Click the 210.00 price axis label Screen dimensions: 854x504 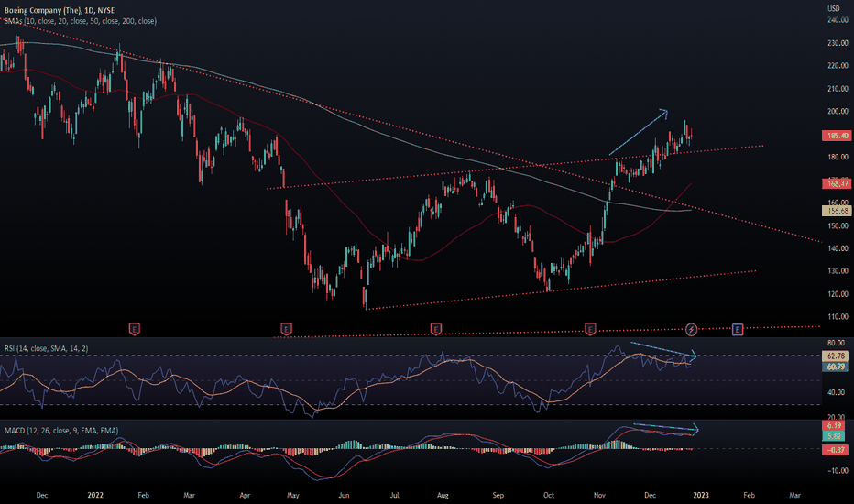pyautogui.click(x=838, y=88)
